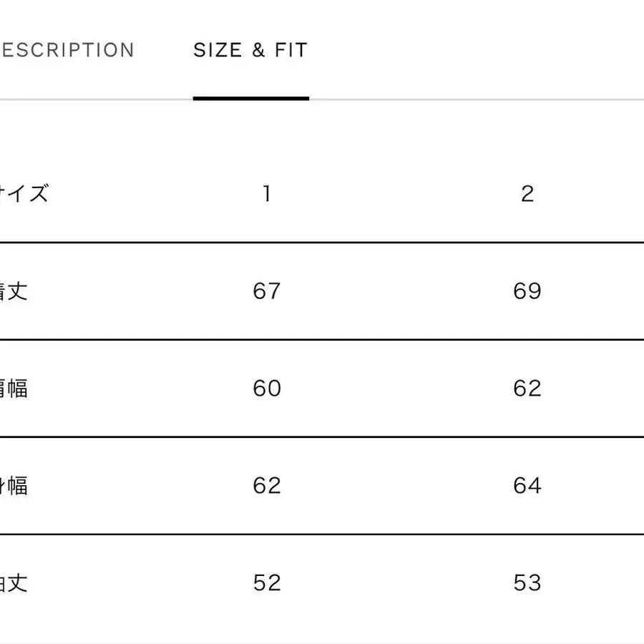Select size column header 1
The height and width of the screenshot is (644, 644).
click(x=267, y=194)
